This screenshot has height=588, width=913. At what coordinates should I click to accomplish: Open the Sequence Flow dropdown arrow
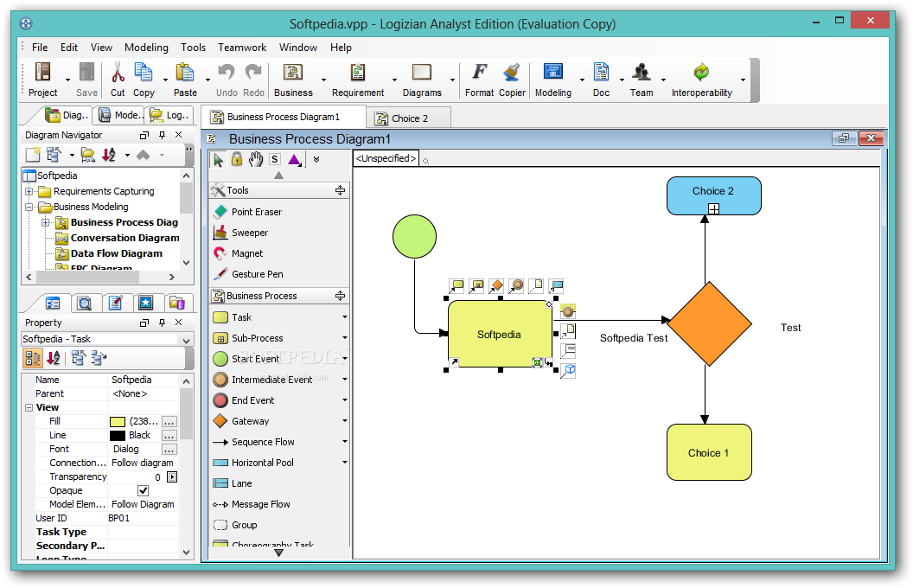344,442
